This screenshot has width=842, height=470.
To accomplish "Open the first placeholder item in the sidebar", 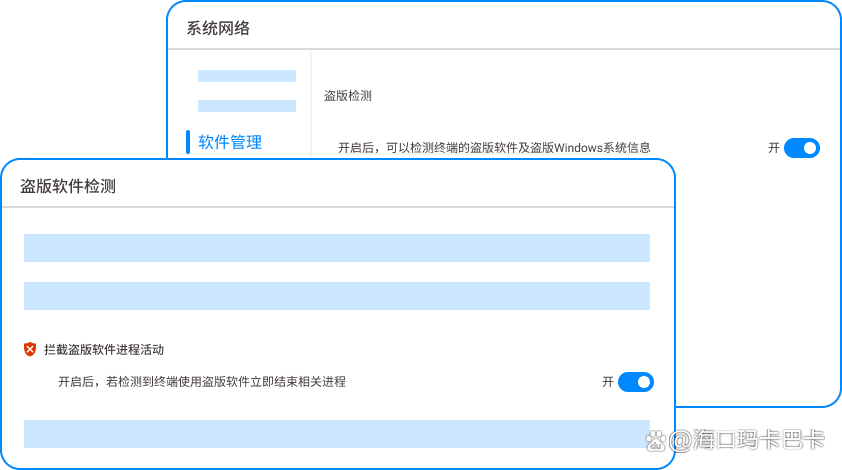I will (246, 76).
